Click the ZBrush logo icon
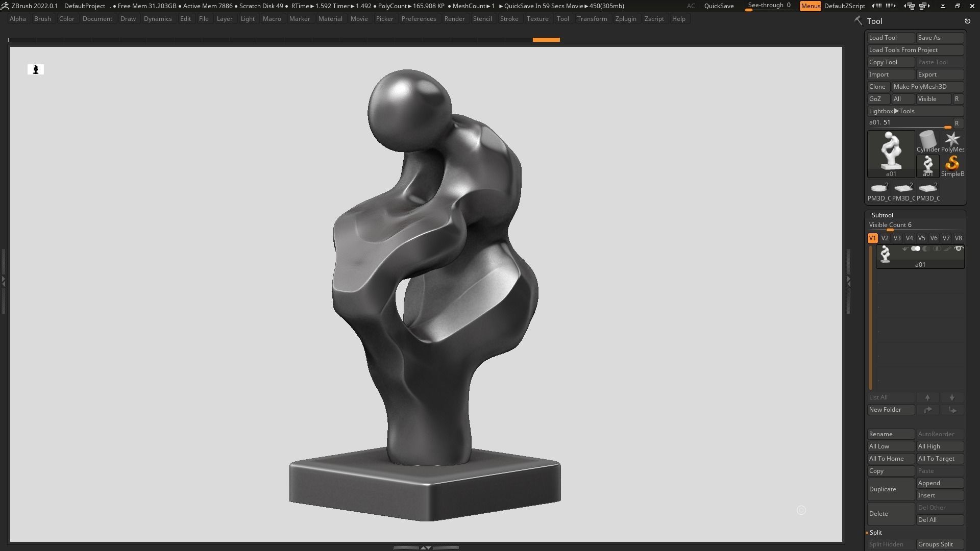 tap(5, 6)
